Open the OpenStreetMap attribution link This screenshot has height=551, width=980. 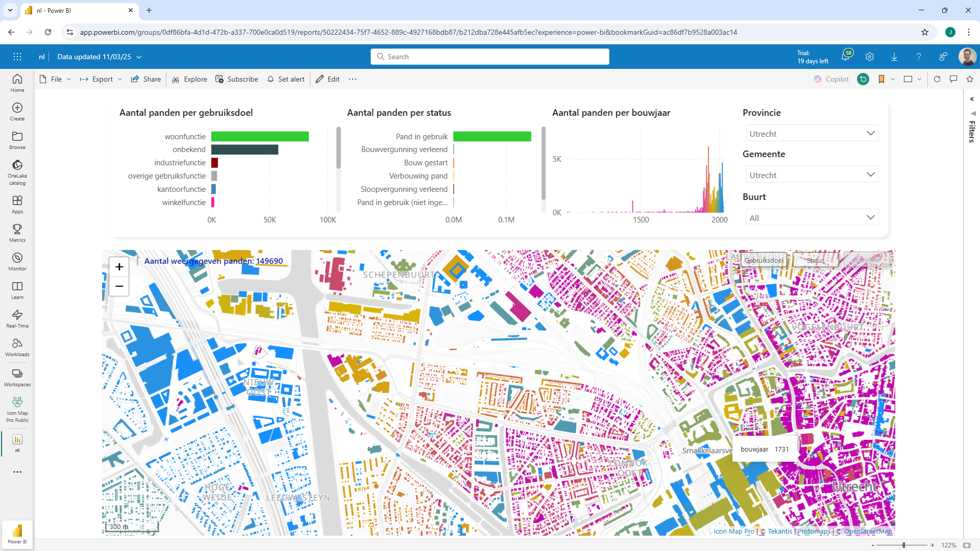868,531
